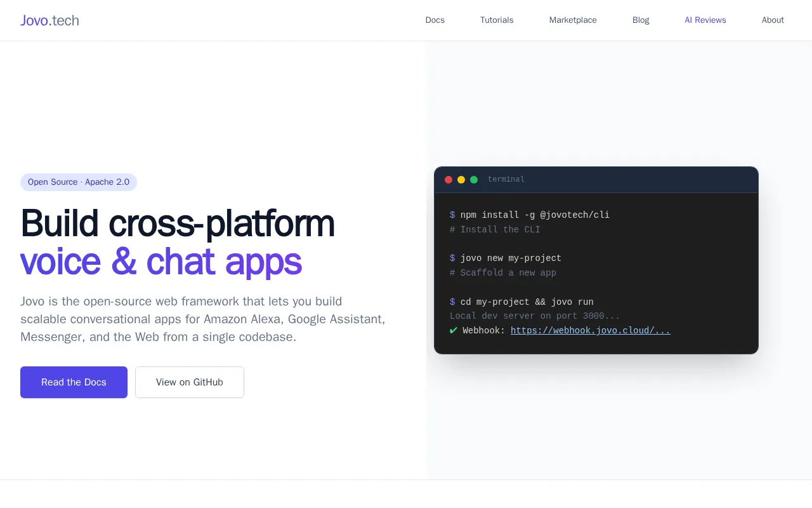Click the 'jovo new my-project' command
This screenshot has width=812, height=508.
[x=511, y=258]
